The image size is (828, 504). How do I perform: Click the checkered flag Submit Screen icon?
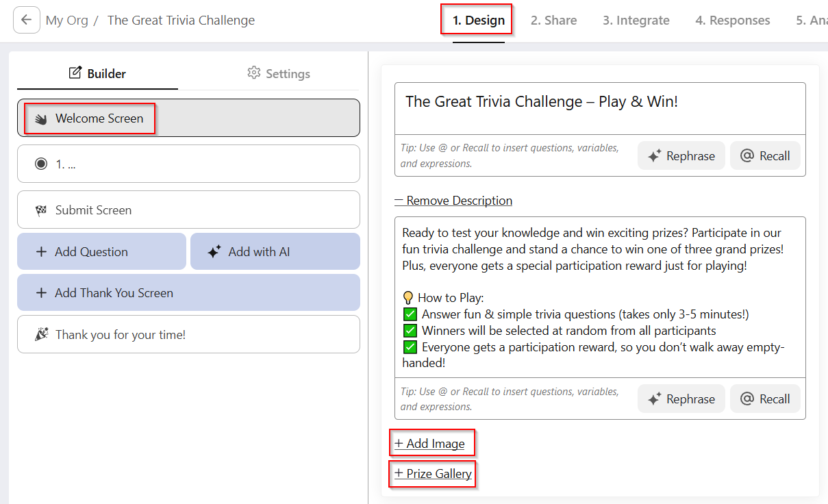point(41,210)
